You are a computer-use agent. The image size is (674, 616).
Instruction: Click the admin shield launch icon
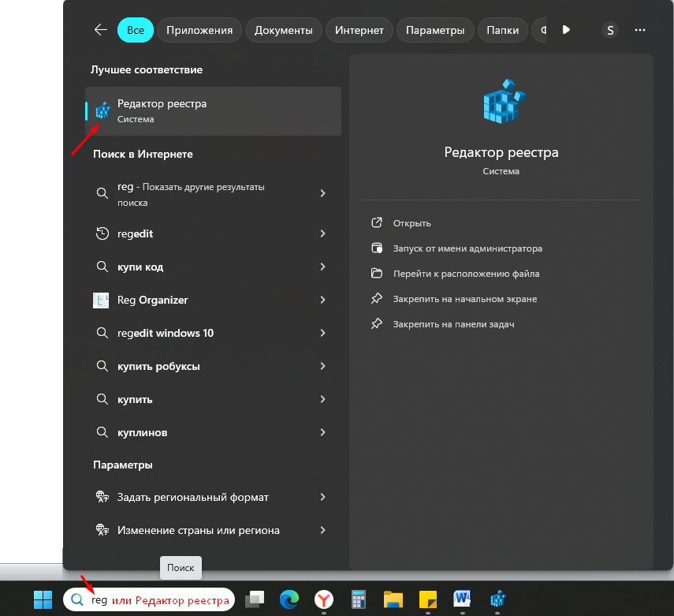tap(377, 248)
